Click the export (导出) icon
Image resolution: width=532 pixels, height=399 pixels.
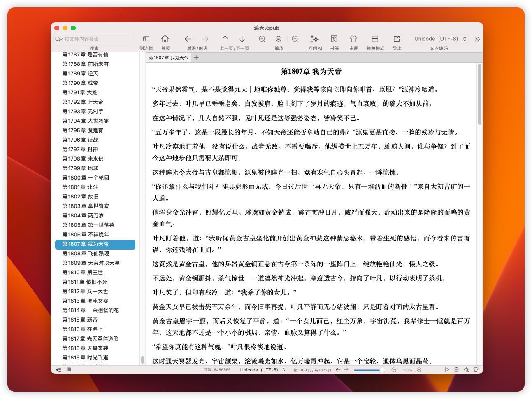click(397, 39)
